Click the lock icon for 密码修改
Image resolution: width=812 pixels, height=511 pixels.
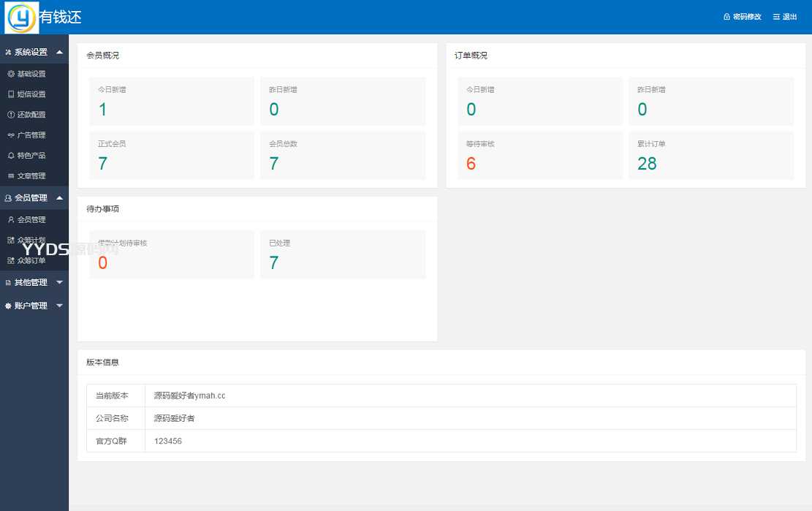click(726, 17)
